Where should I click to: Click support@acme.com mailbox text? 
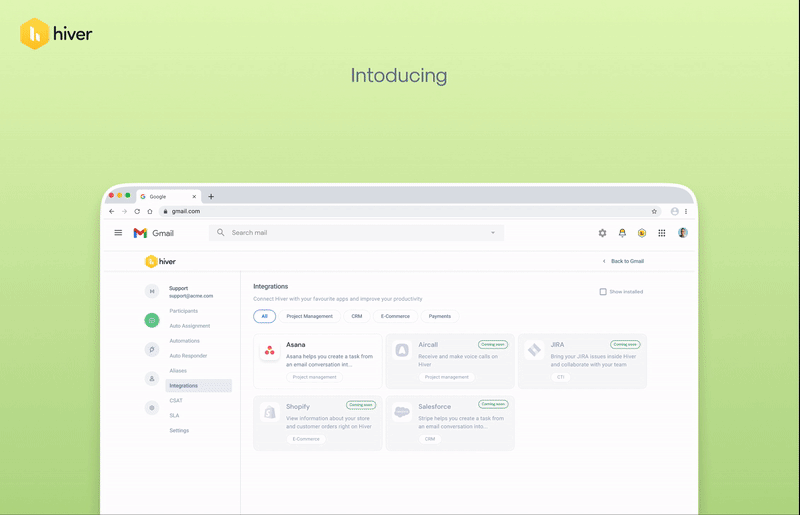pyautogui.click(x=191, y=296)
